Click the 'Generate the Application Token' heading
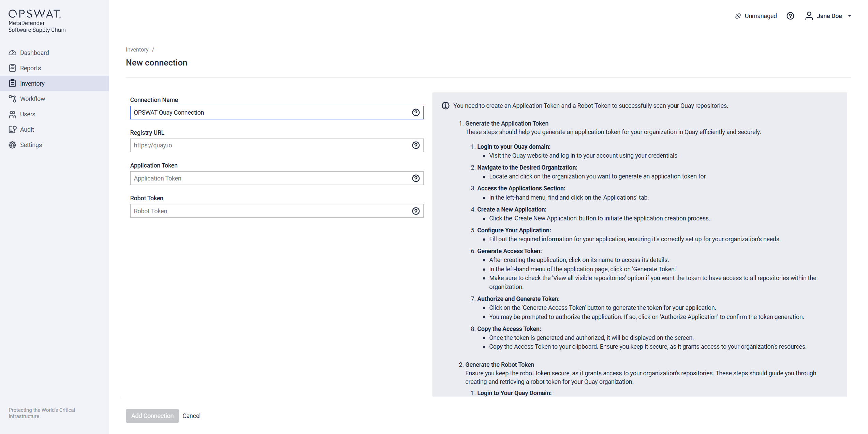 (507, 124)
